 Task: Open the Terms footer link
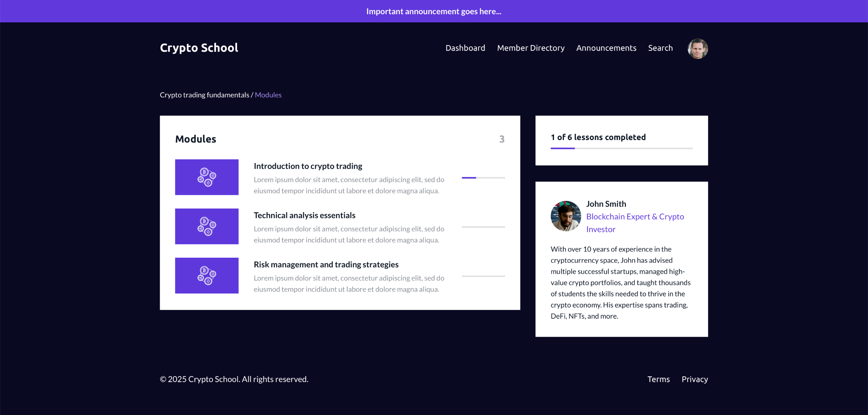click(658, 379)
